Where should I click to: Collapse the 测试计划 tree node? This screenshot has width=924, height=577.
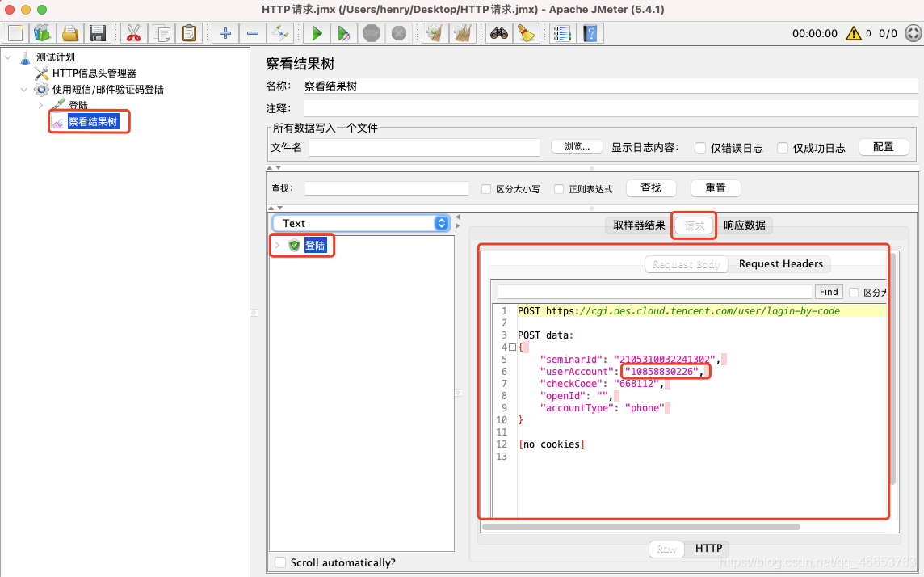pyautogui.click(x=8, y=57)
